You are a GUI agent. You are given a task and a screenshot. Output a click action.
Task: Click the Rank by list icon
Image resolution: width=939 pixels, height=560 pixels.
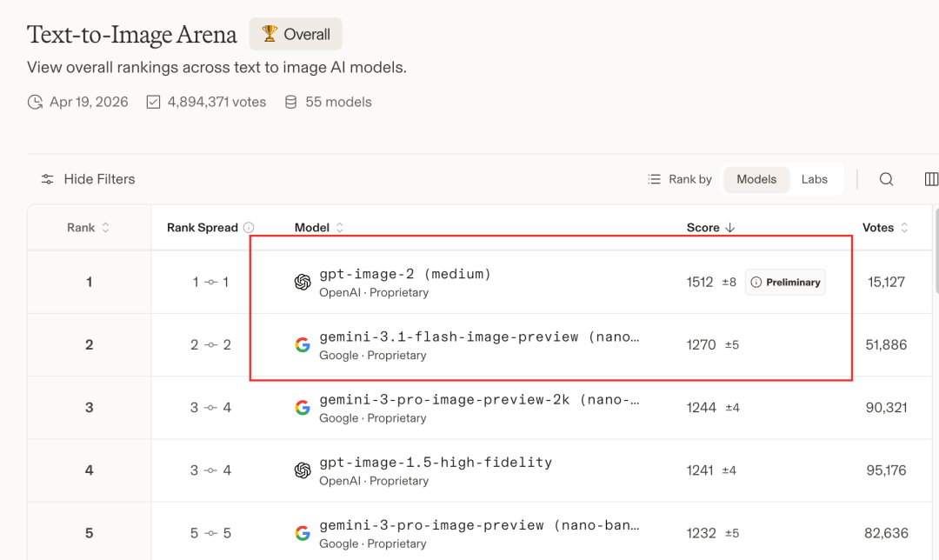655,179
